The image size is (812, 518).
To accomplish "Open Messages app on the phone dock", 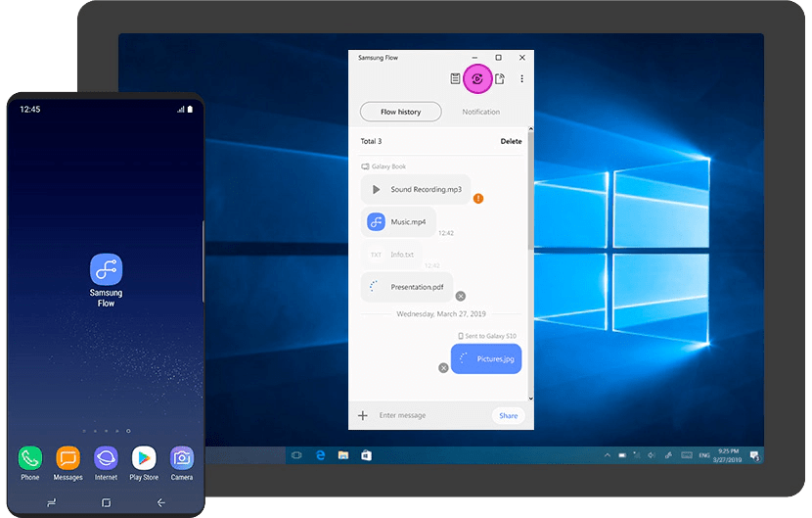I will click(x=68, y=458).
